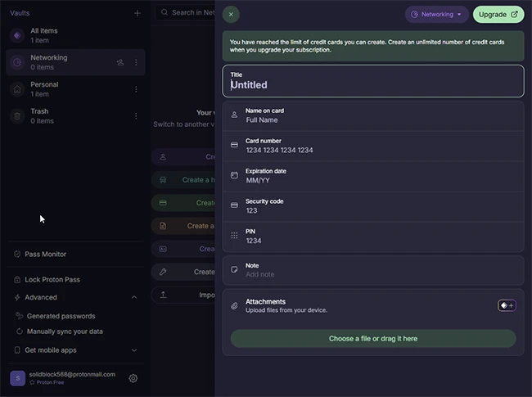Open settings gear next to account

click(133, 378)
